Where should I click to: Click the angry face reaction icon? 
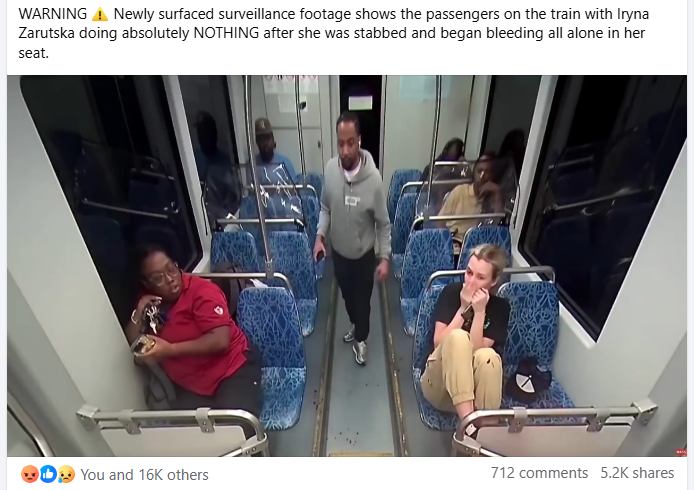[x=29, y=475]
